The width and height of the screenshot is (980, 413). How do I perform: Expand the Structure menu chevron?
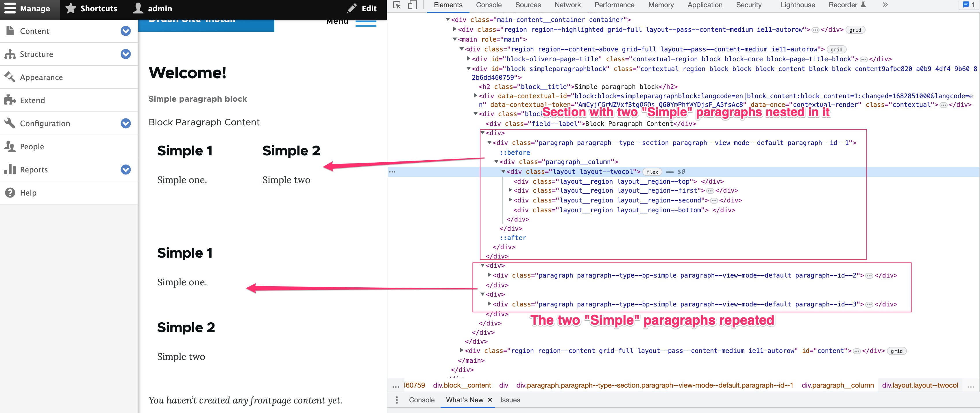(x=125, y=54)
